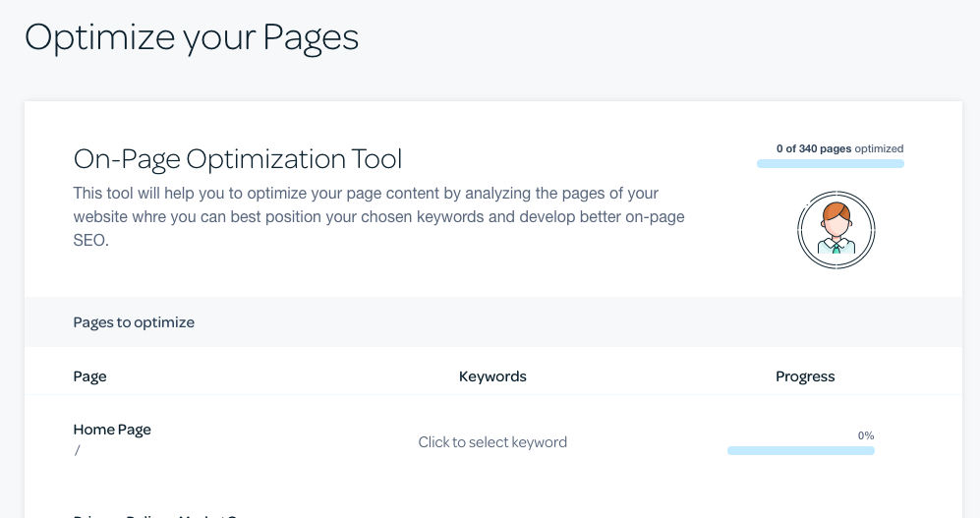Click the '0 of 340 pages optimized' text
Image resolution: width=980 pixels, height=518 pixels.
point(840,148)
